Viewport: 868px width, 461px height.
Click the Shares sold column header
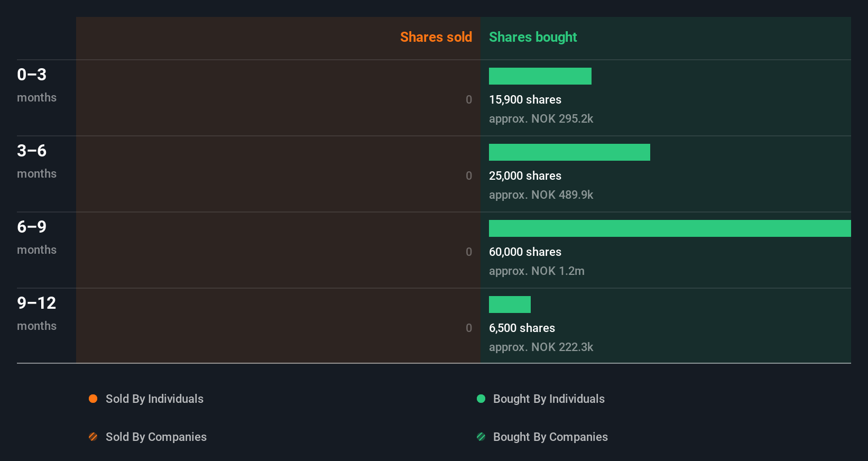[436, 37]
